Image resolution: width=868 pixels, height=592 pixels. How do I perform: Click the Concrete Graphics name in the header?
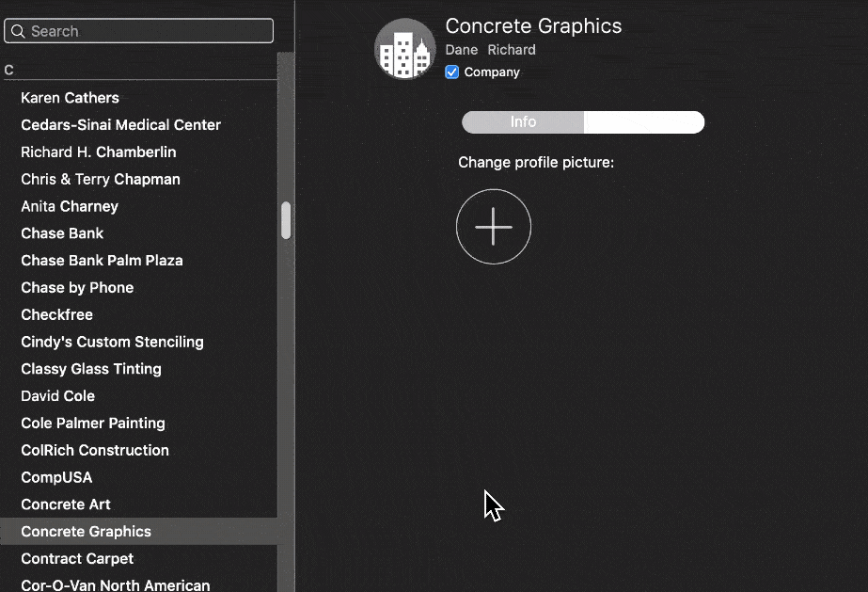tap(533, 26)
